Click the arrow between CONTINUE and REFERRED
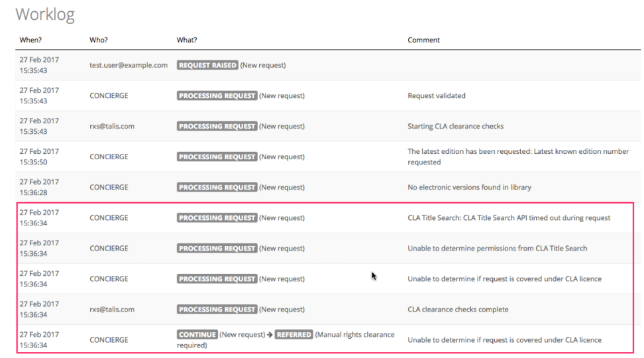The width and height of the screenshot is (644, 358). coord(270,335)
